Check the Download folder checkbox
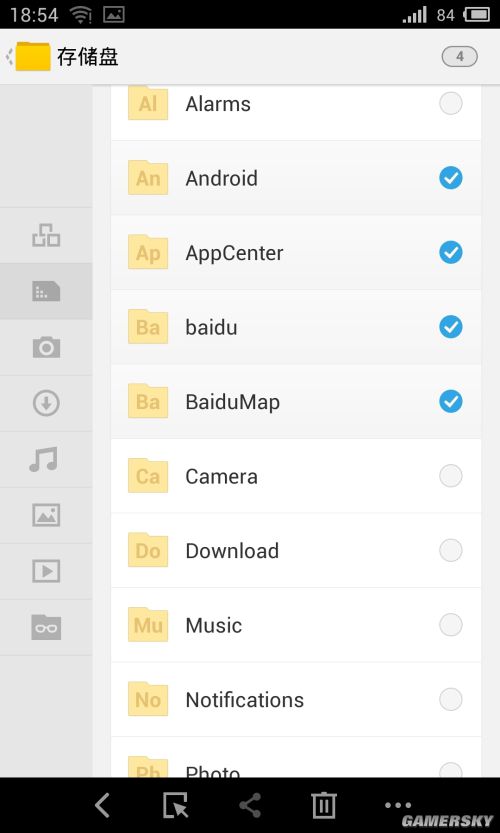 (x=451, y=550)
